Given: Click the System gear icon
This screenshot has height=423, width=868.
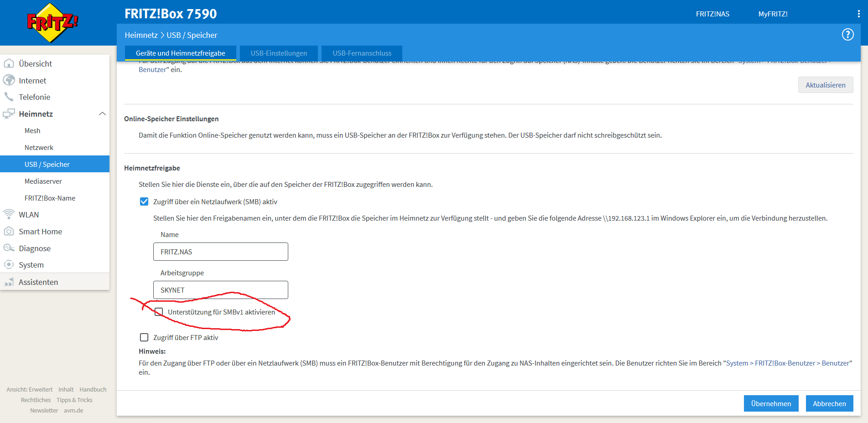Looking at the screenshot, I should pyautogui.click(x=9, y=264).
